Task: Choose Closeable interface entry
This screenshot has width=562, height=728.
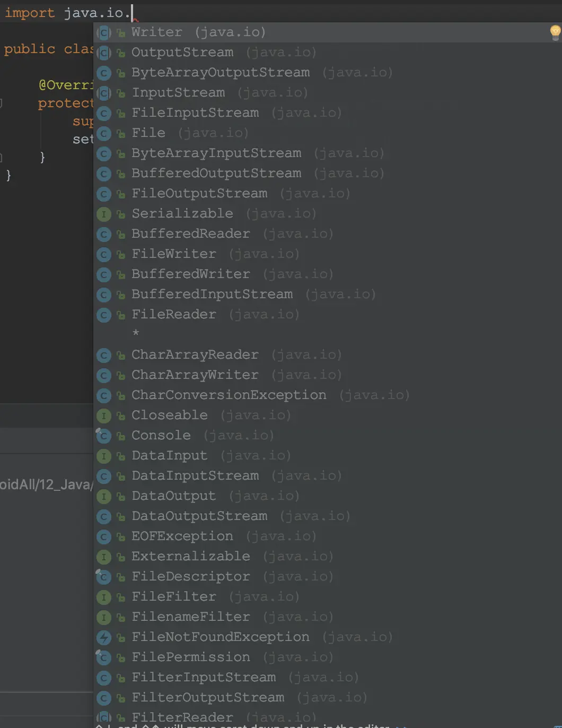Action: [328, 415]
